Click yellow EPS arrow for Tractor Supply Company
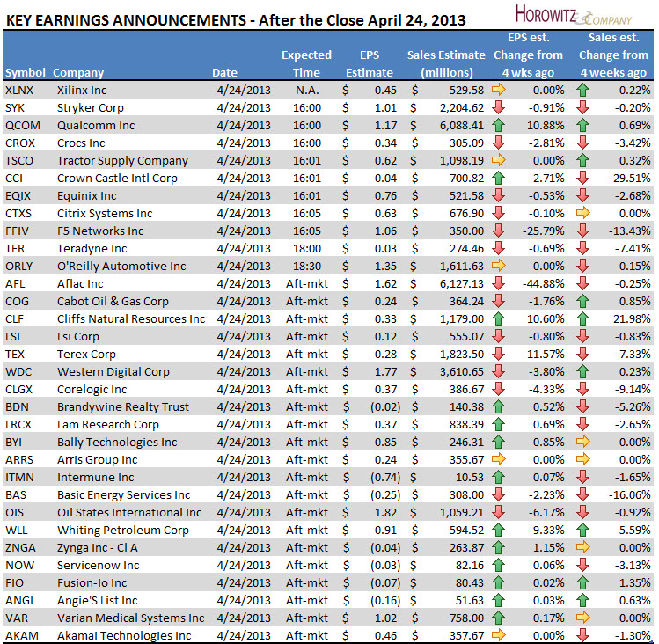Image resolution: width=659 pixels, height=644 pixels. 499,160
